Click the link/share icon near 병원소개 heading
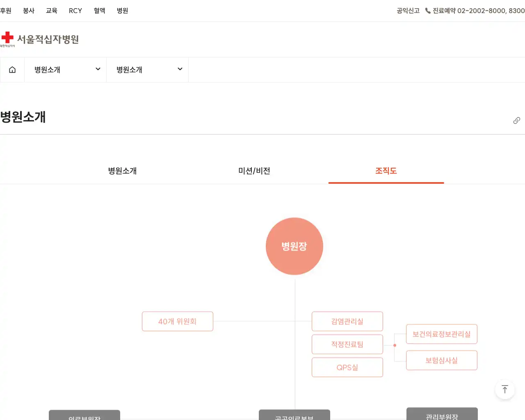This screenshot has width=525, height=420. (516, 120)
